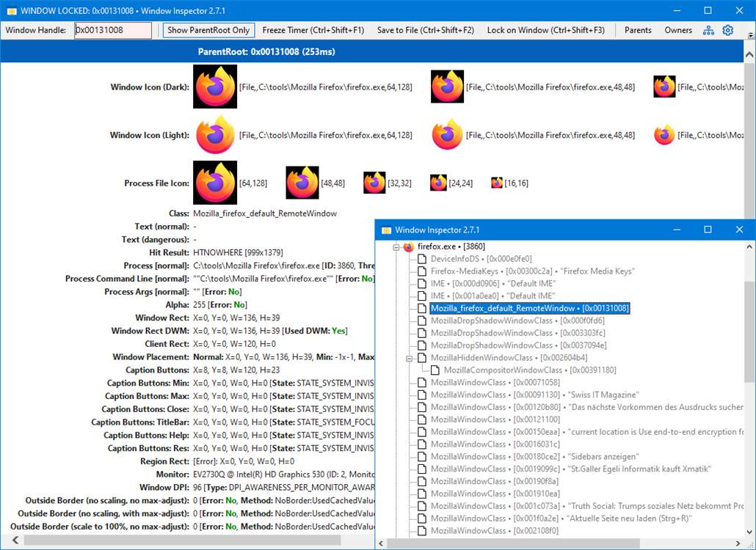Select MozillaDropShadowWindowClass [0x003303fc] row
Screen dimensions: 756x550
(517, 333)
